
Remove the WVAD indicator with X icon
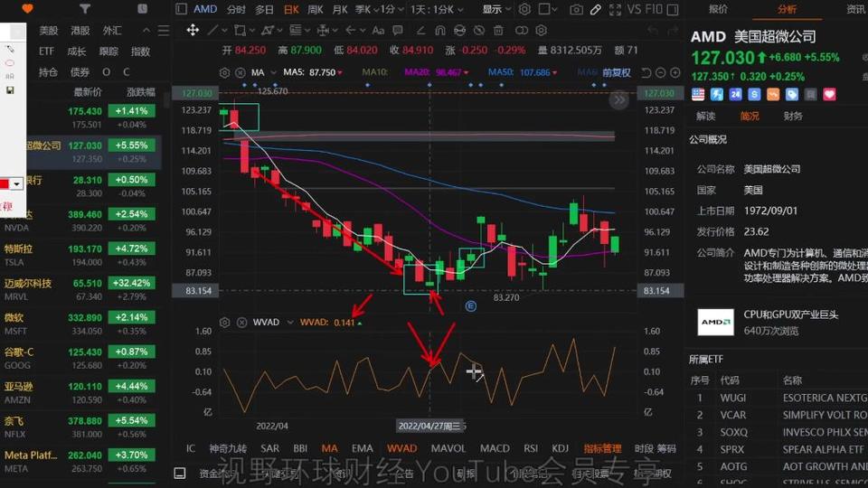pos(241,322)
